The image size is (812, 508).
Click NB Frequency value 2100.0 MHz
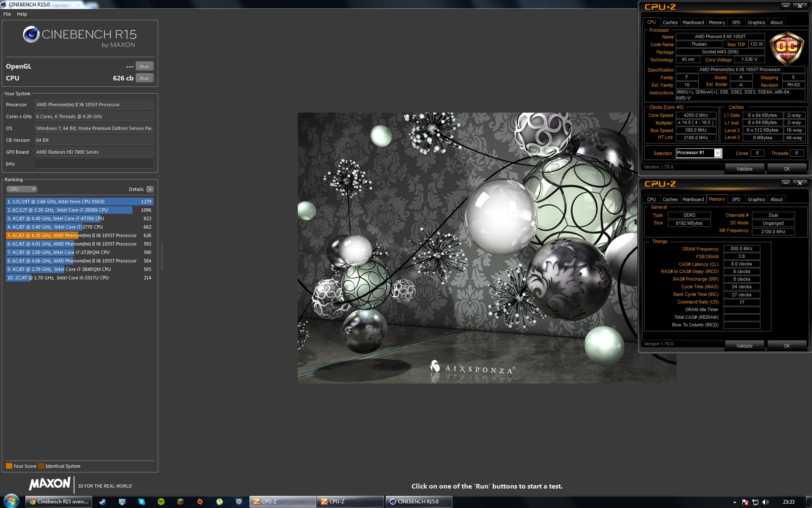pos(773,232)
